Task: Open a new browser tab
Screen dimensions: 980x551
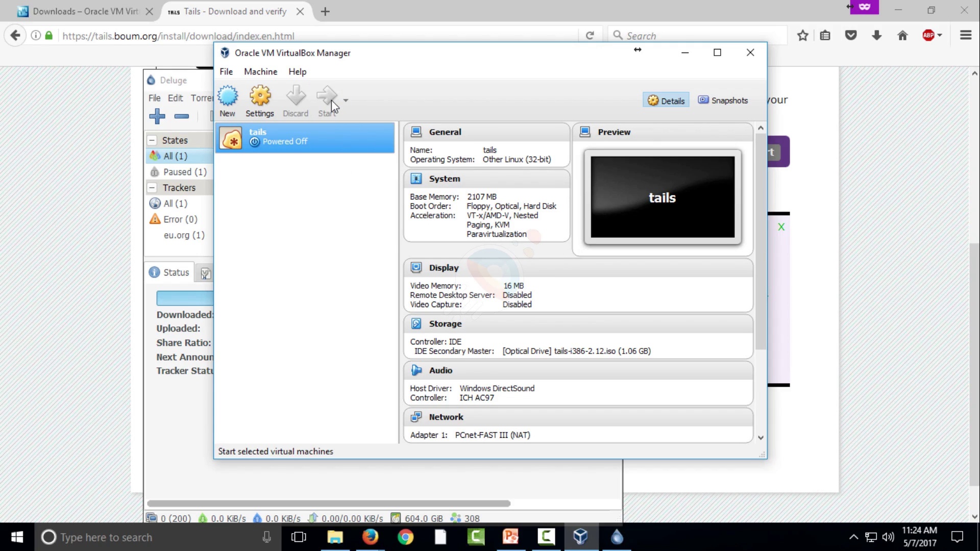Action: (325, 11)
